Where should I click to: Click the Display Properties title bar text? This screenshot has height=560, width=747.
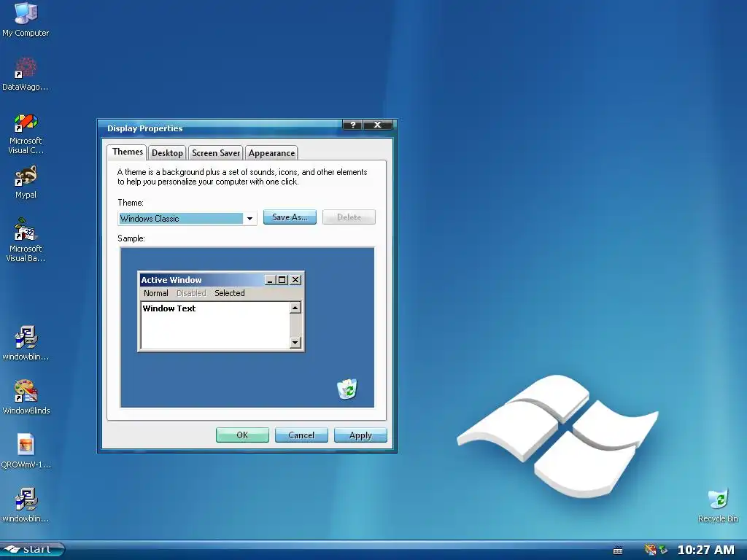[145, 128]
